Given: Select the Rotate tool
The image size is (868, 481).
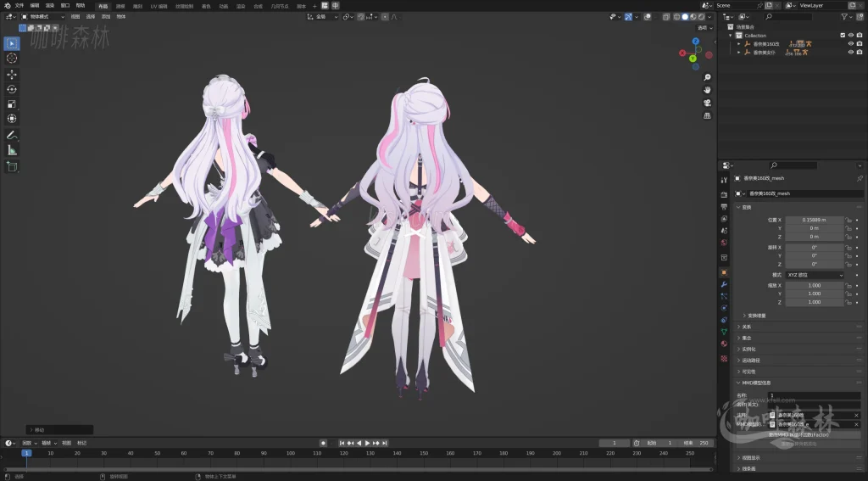Looking at the screenshot, I should (x=12, y=89).
